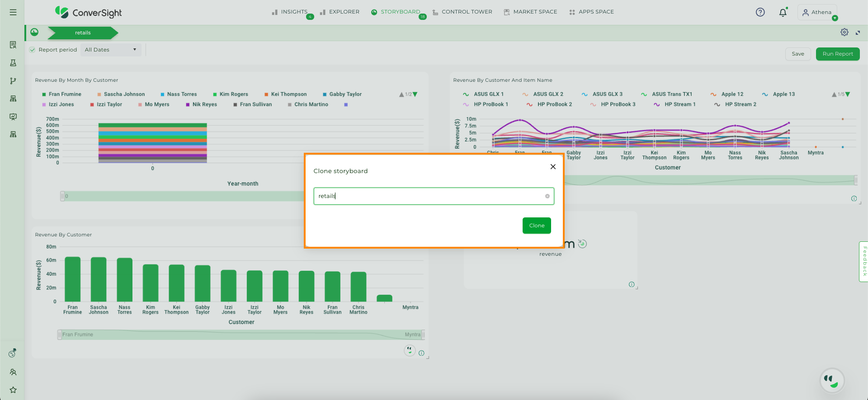Toggle ASUS GLX 1 legend series
The height and width of the screenshot is (400, 868).
pyautogui.click(x=483, y=94)
